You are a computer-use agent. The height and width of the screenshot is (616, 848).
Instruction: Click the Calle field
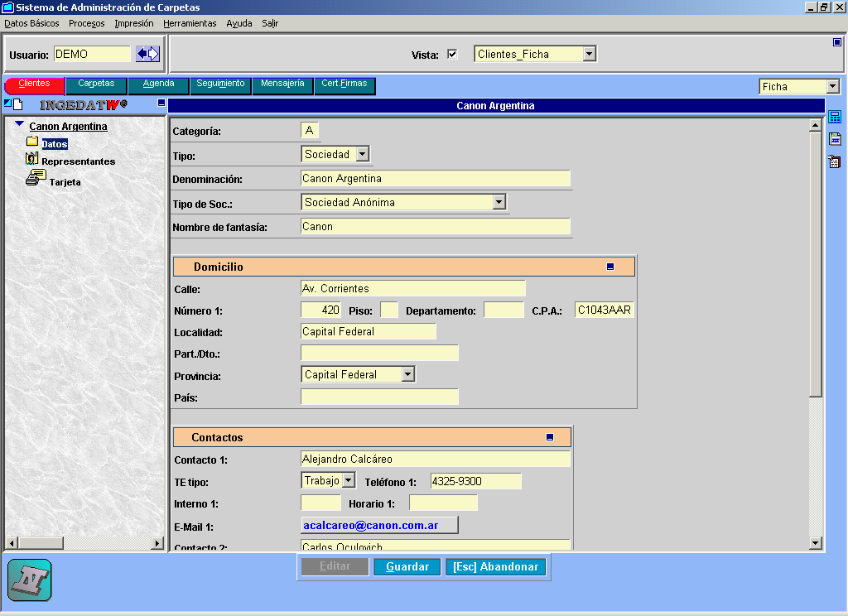(412, 288)
